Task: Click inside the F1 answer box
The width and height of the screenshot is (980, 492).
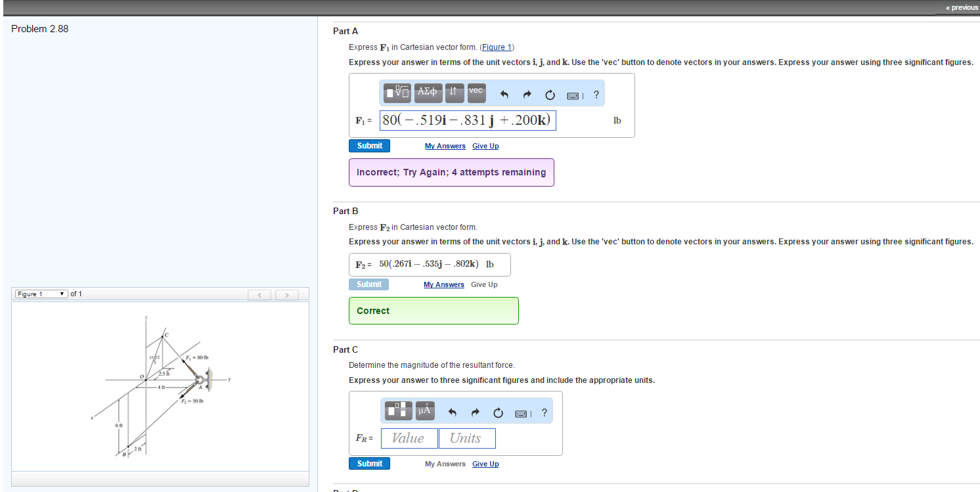Action: point(468,120)
